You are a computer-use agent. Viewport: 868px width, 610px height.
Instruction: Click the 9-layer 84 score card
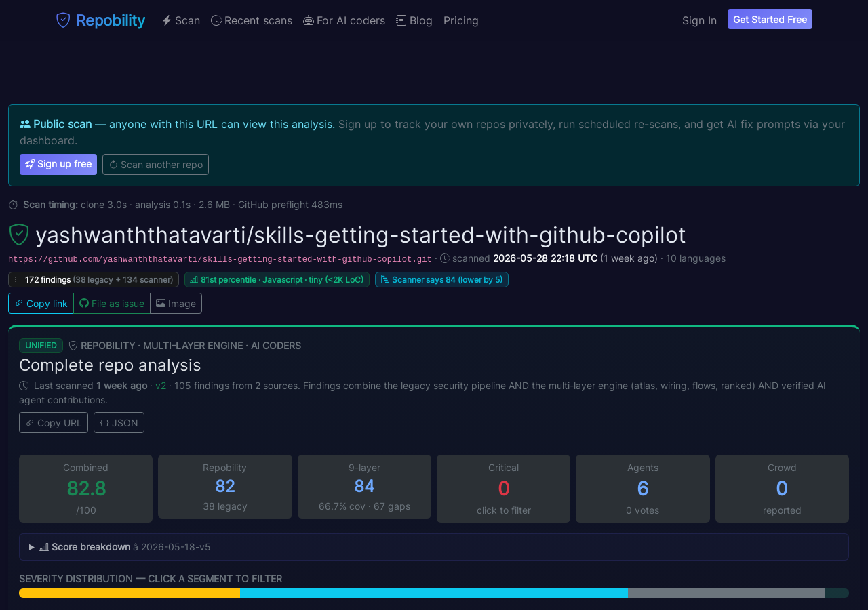pyautogui.click(x=364, y=487)
